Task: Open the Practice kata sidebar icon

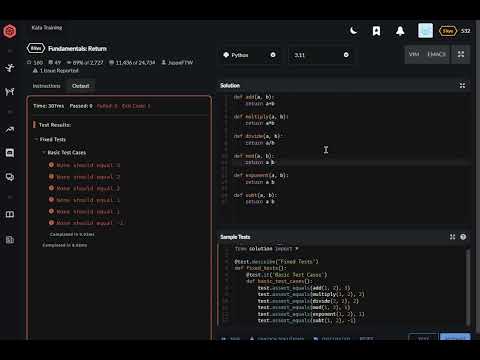Action: tap(10, 68)
